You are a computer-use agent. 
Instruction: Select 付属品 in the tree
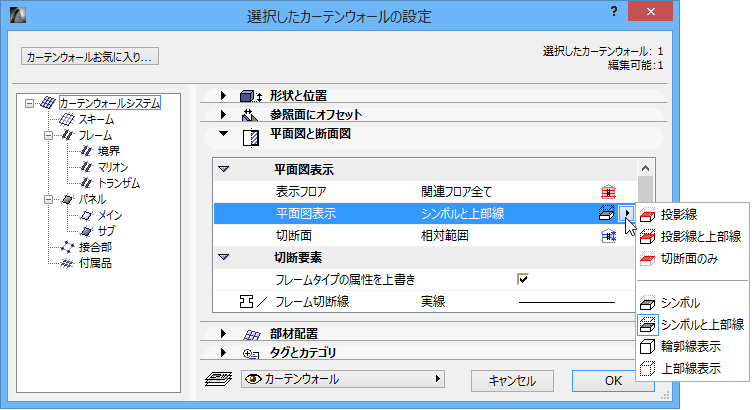click(x=95, y=263)
